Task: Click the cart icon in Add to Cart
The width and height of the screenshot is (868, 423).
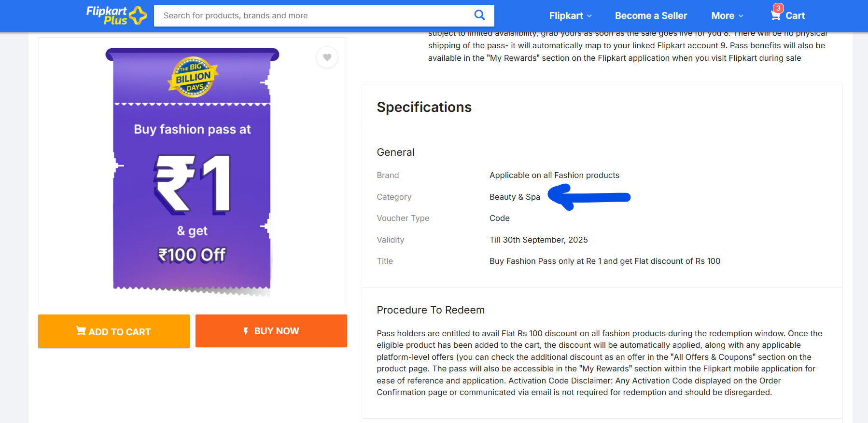Action: tap(81, 331)
